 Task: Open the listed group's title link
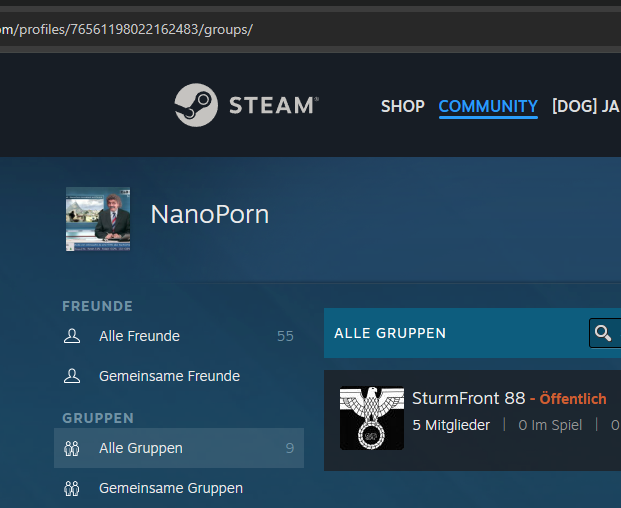pyautogui.click(x=468, y=398)
